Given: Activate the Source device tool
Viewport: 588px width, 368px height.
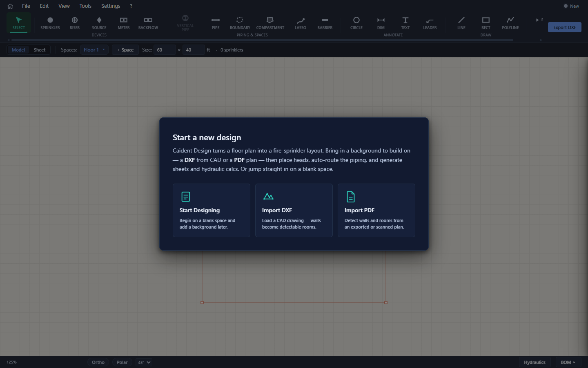Looking at the screenshot, I should pos(99,23).
